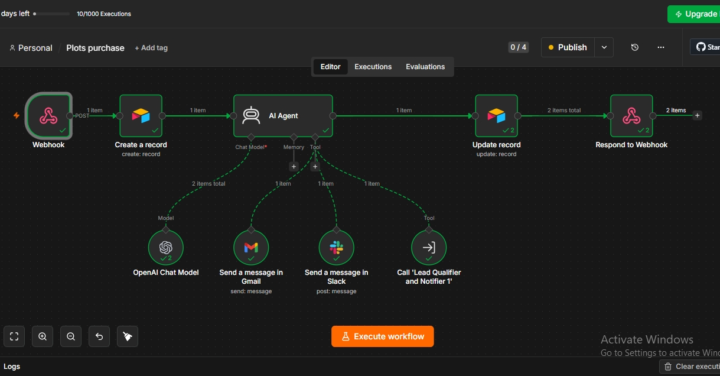Image resolution: width=720 pixels, height=376 pixels.
Task: Add a Tool sub-node plus button
Action: point(315,167)
